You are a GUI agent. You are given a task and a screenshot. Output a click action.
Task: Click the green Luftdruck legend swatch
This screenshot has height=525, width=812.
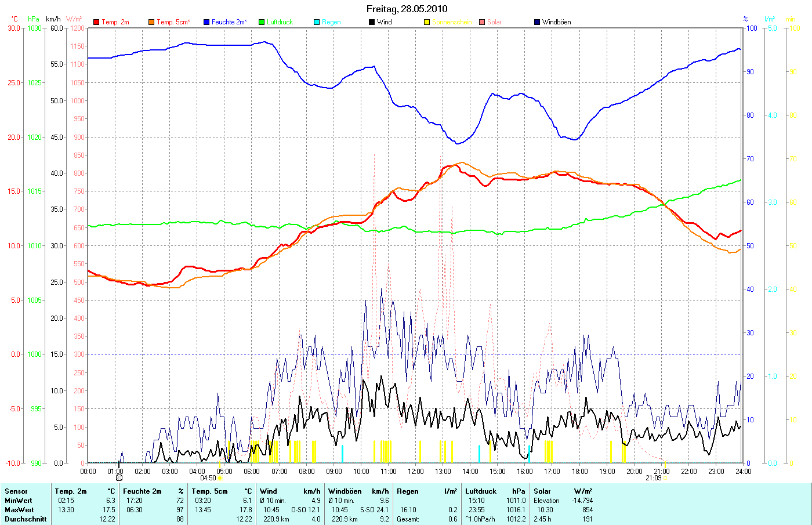tap(262, 22)
